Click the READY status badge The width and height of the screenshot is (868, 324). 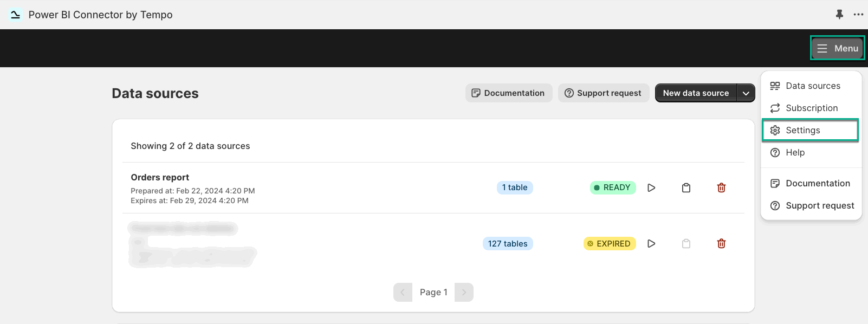pyautogui.click(x=613, y=187)
